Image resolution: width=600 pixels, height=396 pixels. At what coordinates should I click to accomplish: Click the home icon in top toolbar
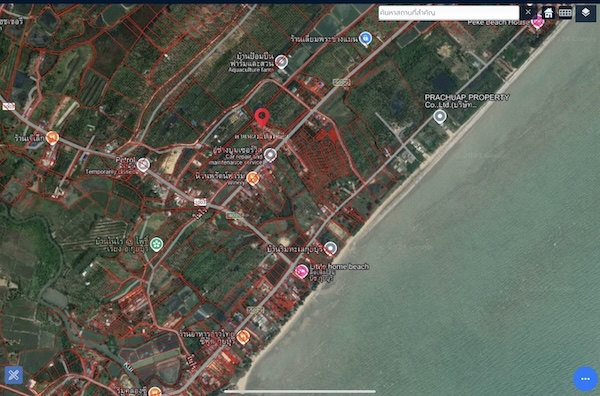(x=548, y=13)
